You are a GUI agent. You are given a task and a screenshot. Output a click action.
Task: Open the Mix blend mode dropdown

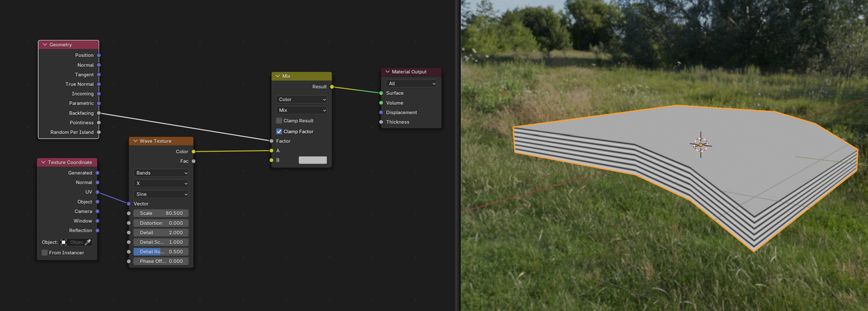pos(302,110)
